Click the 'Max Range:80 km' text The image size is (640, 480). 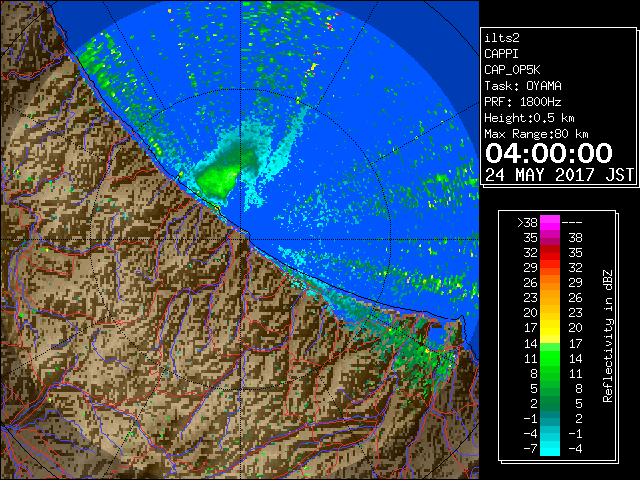(536, 134)
